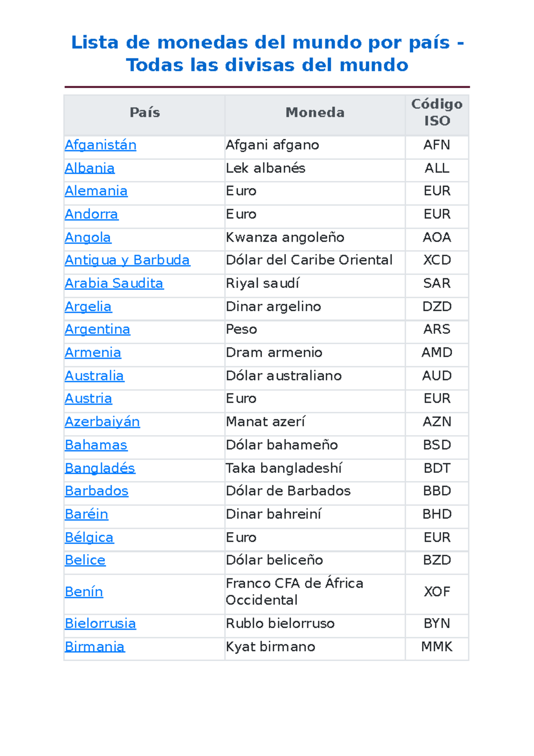Image resolution: width=534 pixels, height=756 pixels.
Task: Open the Argentina hyperlink
Action: point(97,329)
